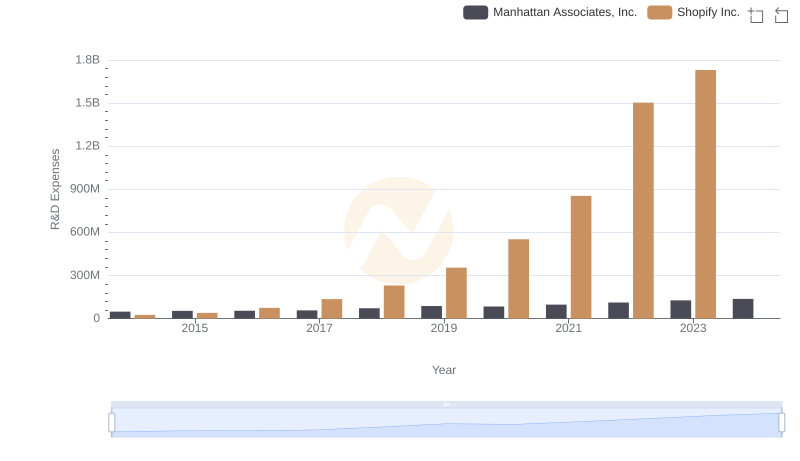
Task: Click the 1.5B y-axis label
Action: coord(88,103)
